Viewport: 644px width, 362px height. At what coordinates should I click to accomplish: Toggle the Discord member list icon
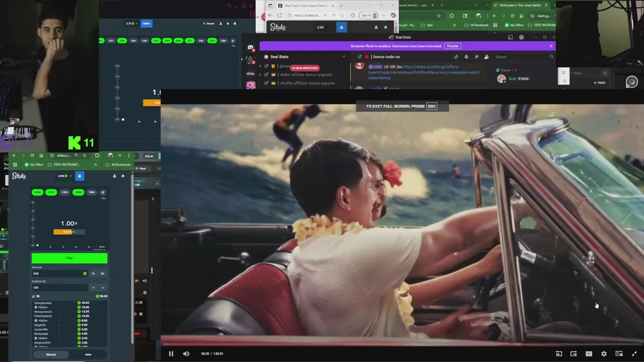click(487, 57)
